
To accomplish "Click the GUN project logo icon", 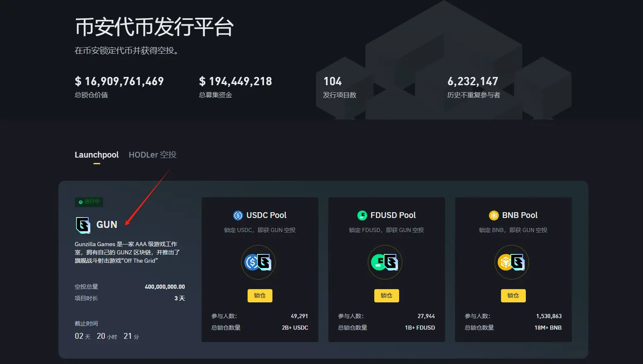I will click(83, 225).
